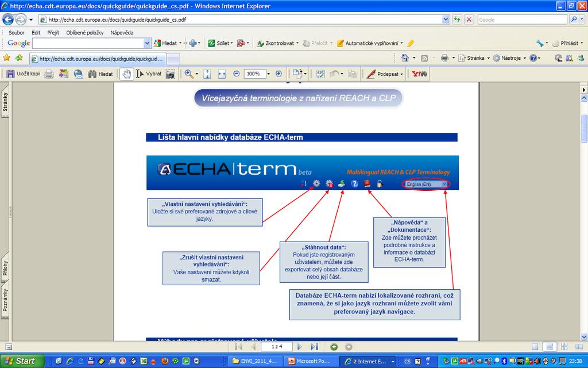The width and height of the screenshot is (588, 368).
Task: Select the quickguide PDF browser tab
Action: [98, 59]
